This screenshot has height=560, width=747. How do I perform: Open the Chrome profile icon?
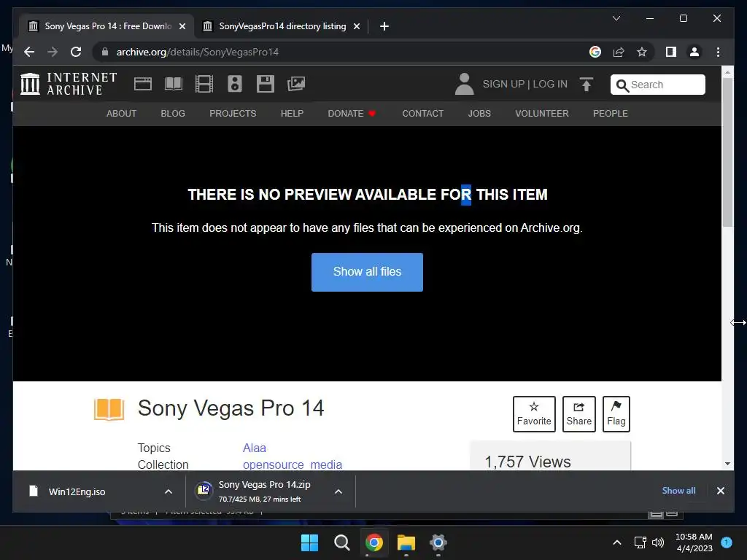coord(694,52)
